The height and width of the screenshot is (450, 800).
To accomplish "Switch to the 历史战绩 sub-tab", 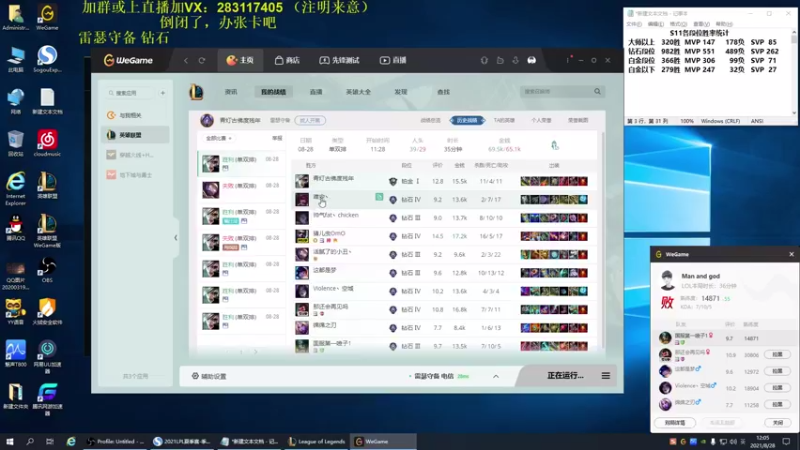I will coord(467,120).
